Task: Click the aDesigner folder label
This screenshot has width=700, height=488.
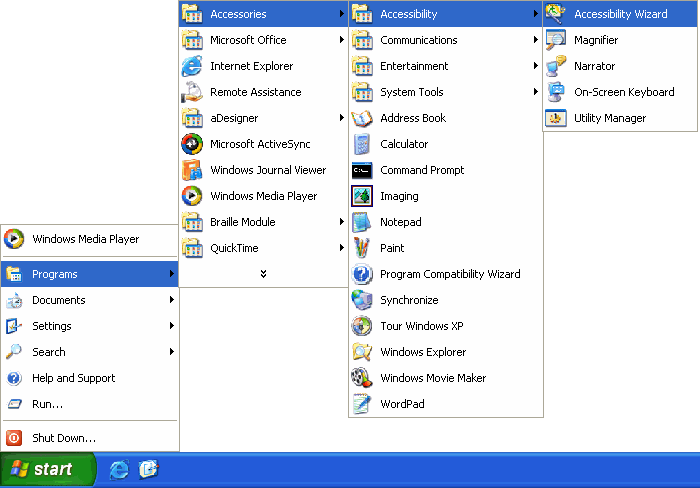Action: coord(234,118)
